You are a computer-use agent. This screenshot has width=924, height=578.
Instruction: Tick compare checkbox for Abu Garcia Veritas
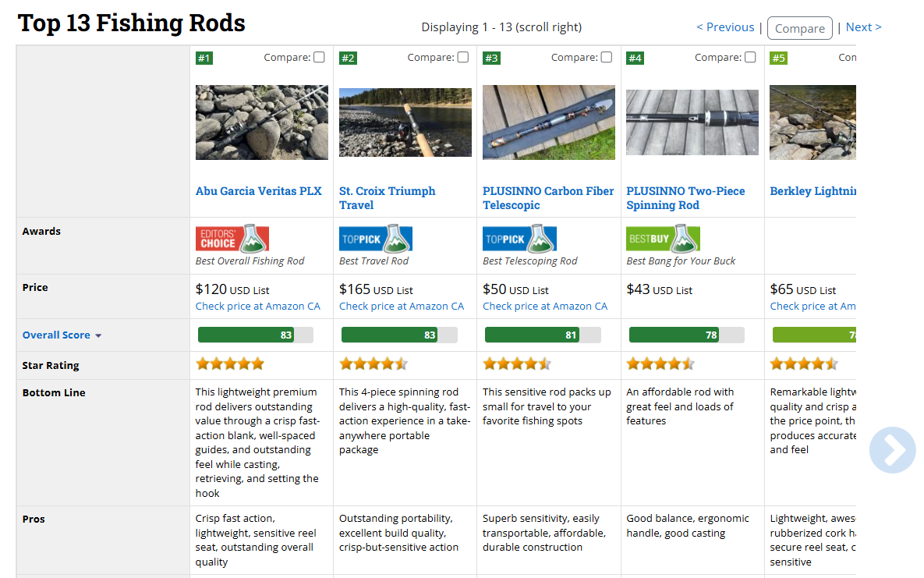319,57
